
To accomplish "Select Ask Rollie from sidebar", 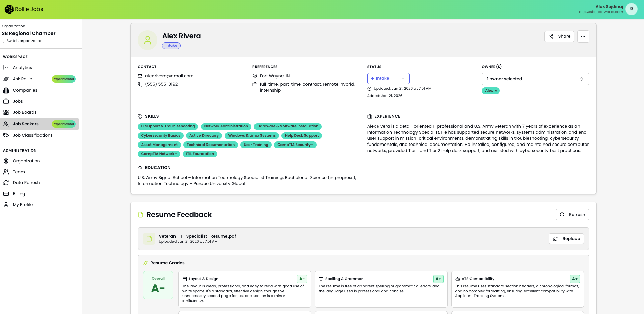I will 23,79.
